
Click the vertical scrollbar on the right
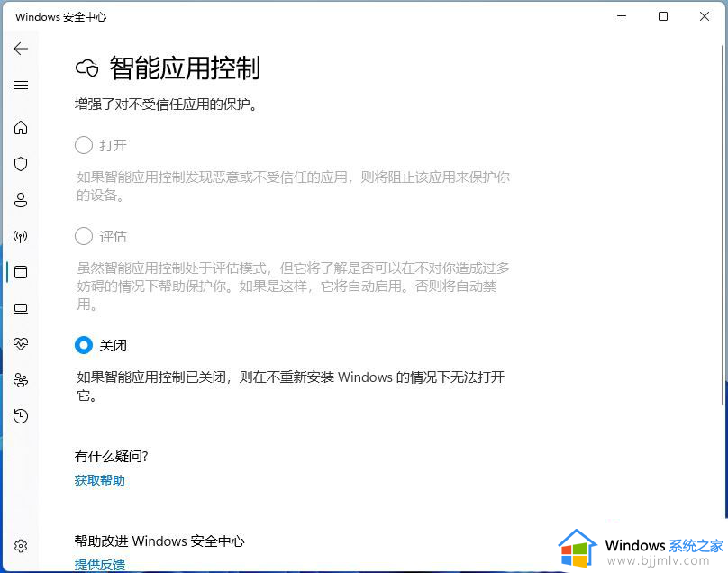point(723,225)
